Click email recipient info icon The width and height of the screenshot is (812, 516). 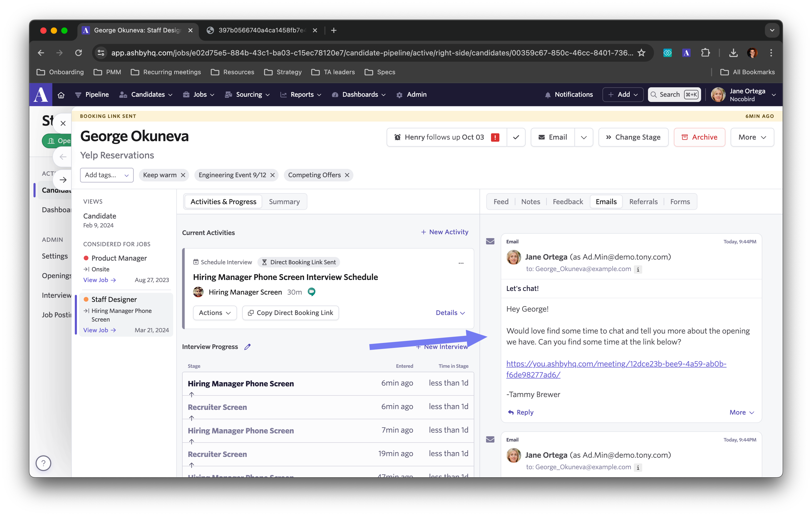click(x=638, y=269)
